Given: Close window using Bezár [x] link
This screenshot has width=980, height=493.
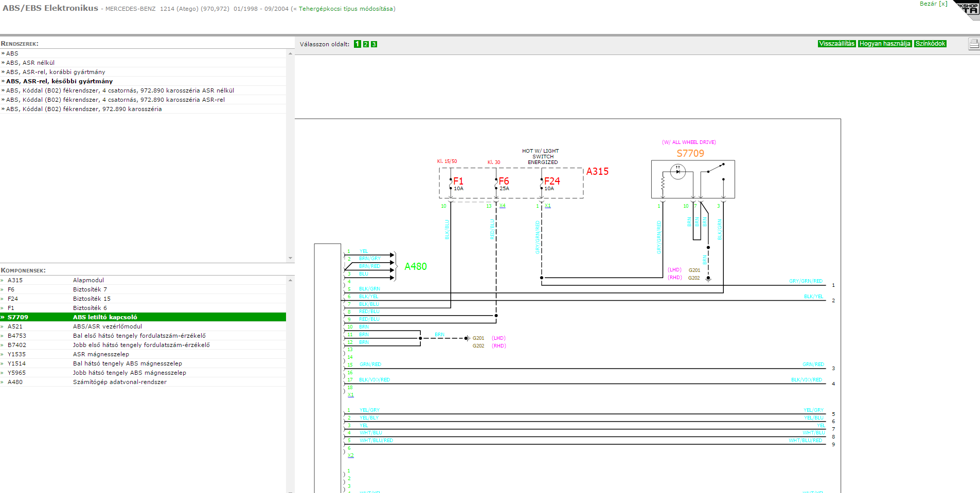Looking at the screenshot, I should coord(933,4).
